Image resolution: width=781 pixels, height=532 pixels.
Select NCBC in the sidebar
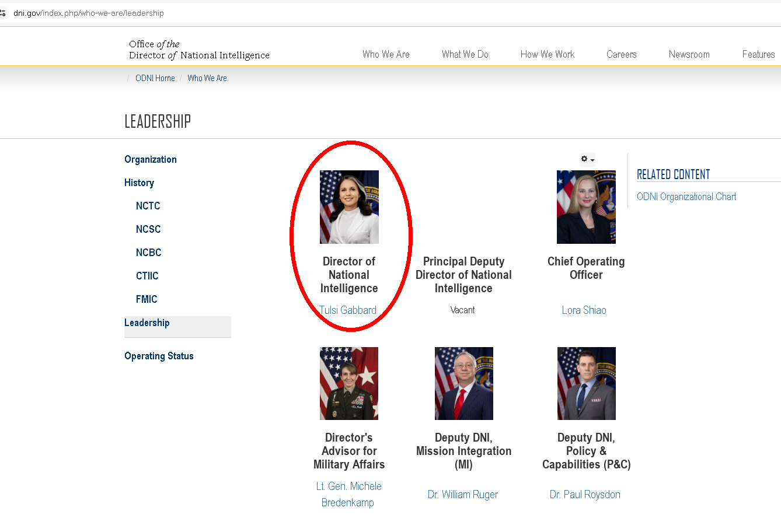click(148, 253)
